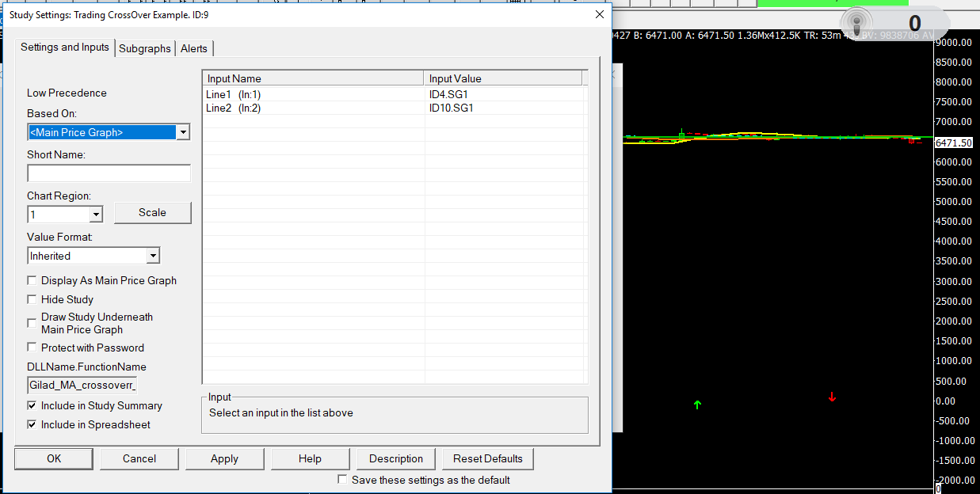The image size is (980, 494).
Task: Uncheck Include in Study Summary
Action: tap(32, 405)
